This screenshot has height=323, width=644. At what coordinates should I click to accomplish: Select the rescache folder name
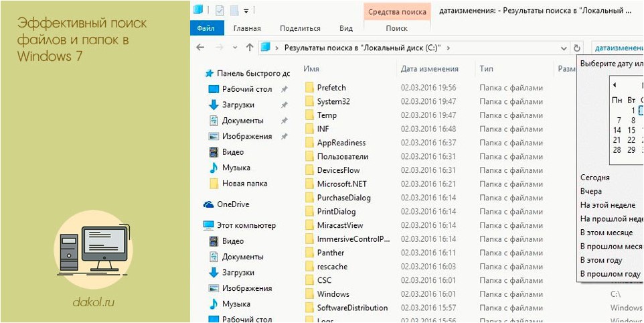(332, 267)
